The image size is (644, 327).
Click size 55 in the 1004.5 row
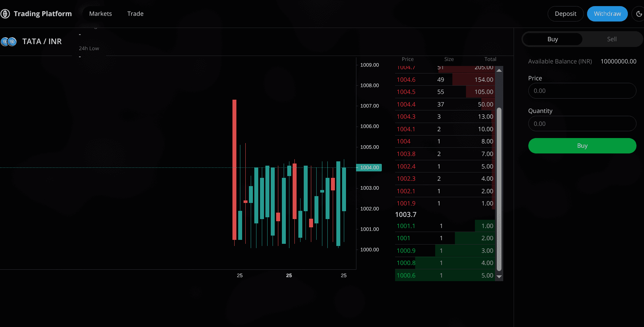pos(441,92)
